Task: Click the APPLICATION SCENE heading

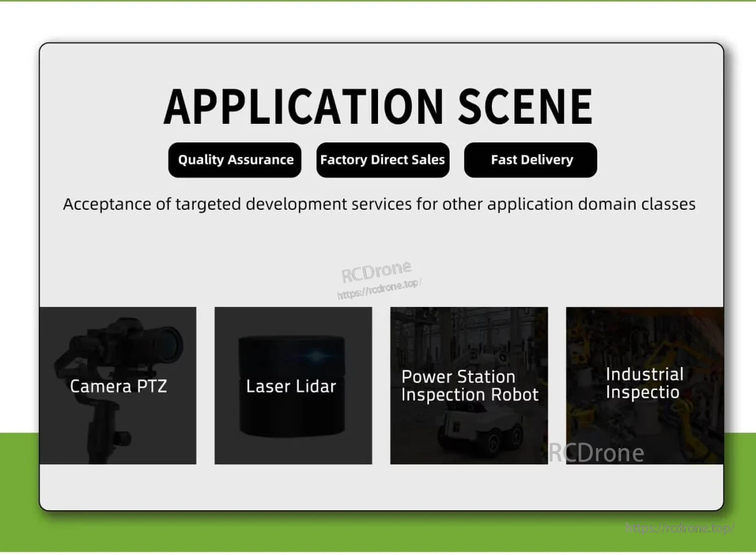Action: coord(378,107)
